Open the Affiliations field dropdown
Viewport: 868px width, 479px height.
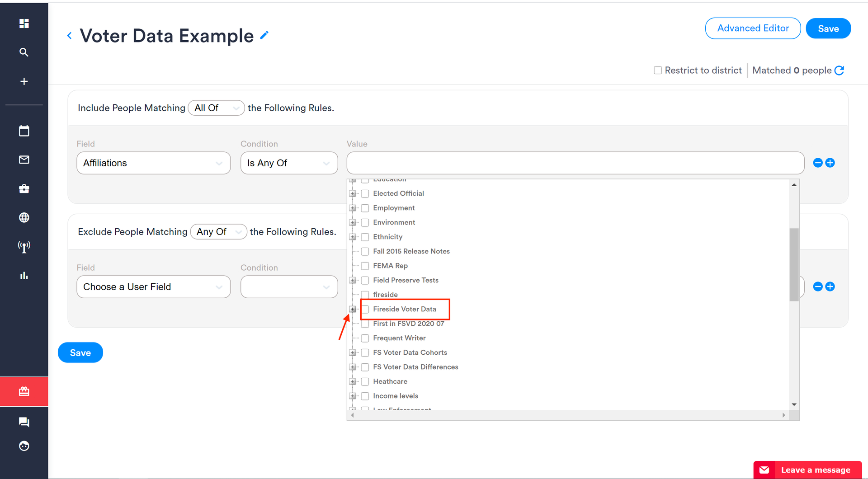coord(153,163)
